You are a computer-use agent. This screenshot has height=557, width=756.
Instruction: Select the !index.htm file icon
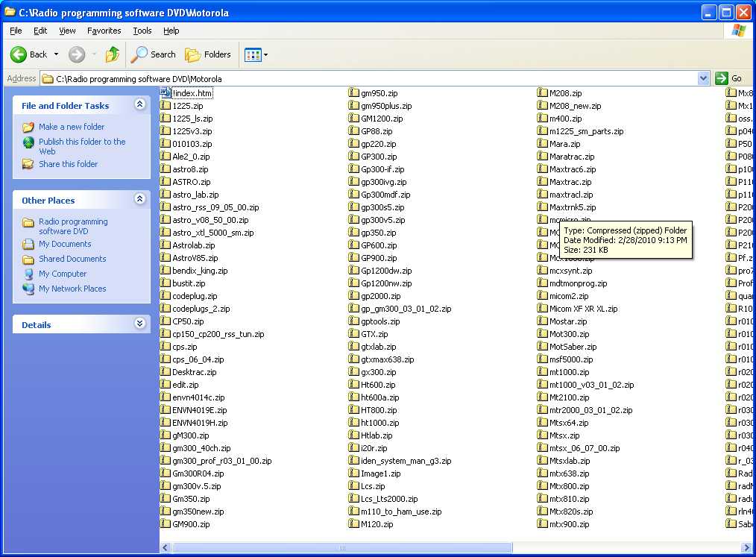tap(166, 92)
